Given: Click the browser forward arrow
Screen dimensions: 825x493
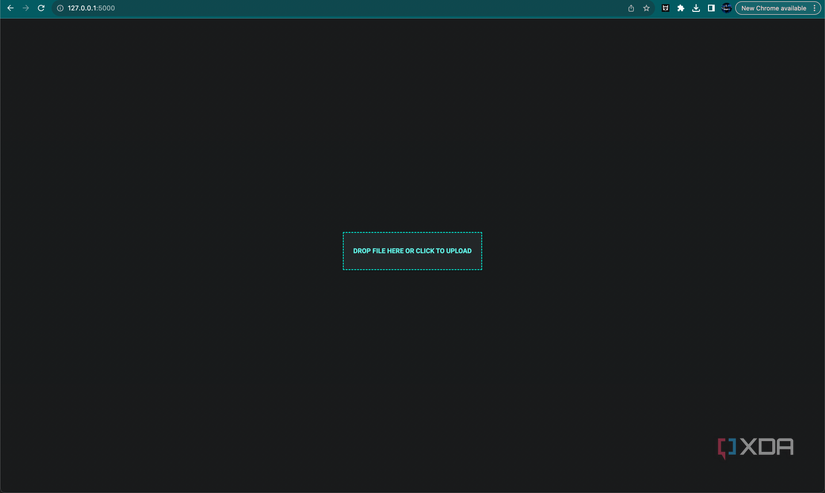Looking at the screenshot, I should pos(26,8).
